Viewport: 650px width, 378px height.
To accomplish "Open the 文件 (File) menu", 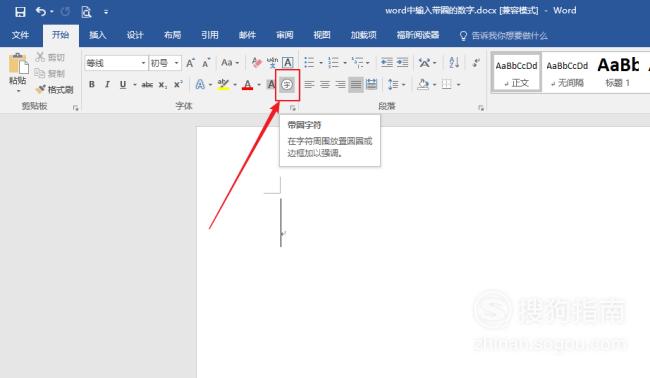I will (x=20, y=35).
